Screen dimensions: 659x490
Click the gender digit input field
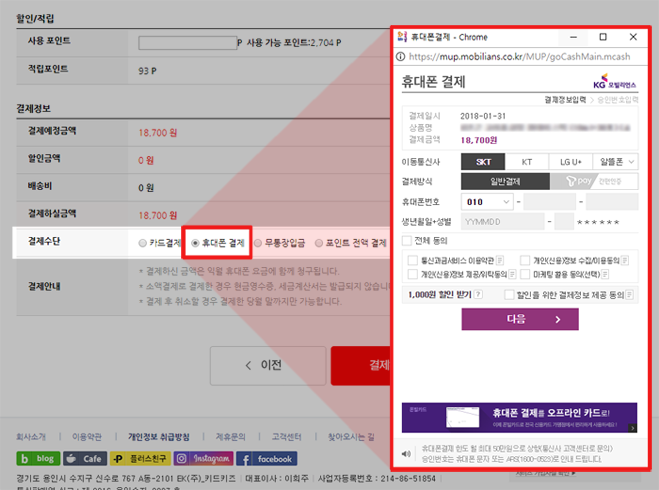[x=564, y=222]
